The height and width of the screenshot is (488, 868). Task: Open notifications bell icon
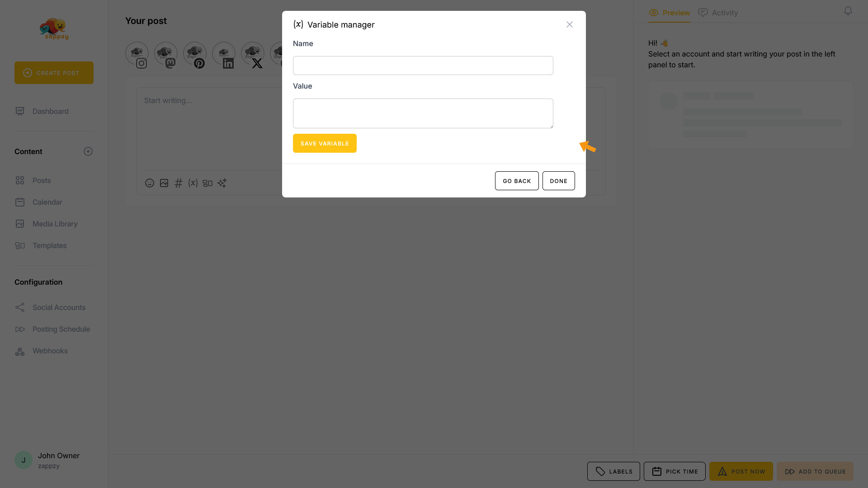click(848, 11)
